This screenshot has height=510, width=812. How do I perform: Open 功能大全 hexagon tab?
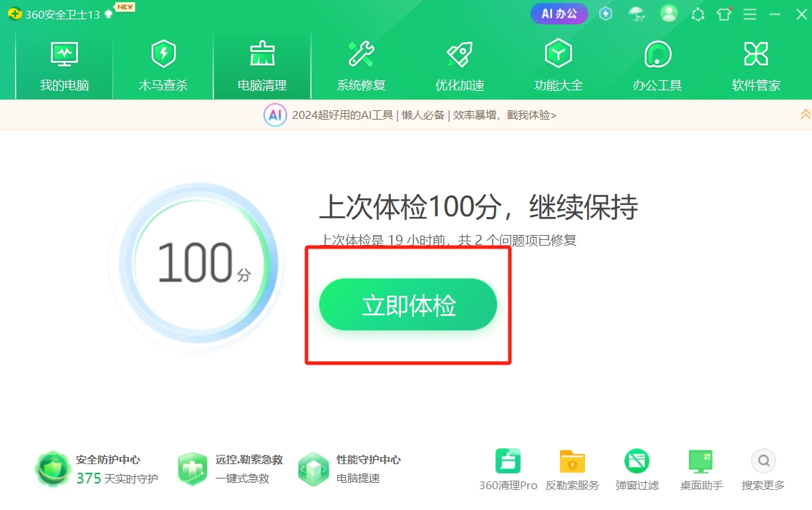coord(559,65)
